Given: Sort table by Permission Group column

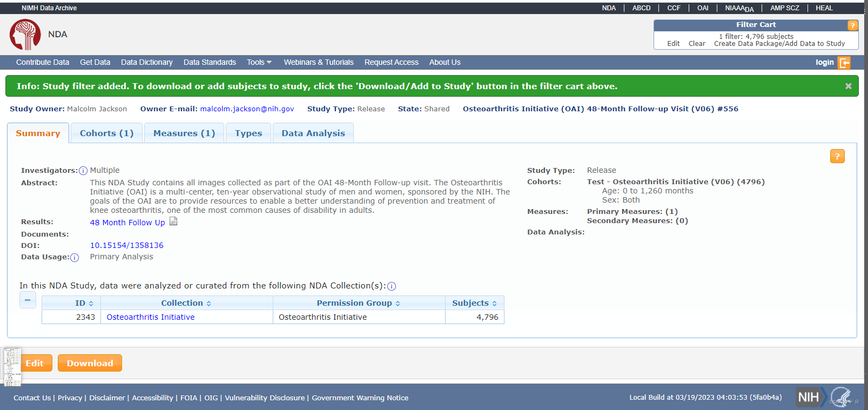Looking at the screenshot, I should click(359, 303).
